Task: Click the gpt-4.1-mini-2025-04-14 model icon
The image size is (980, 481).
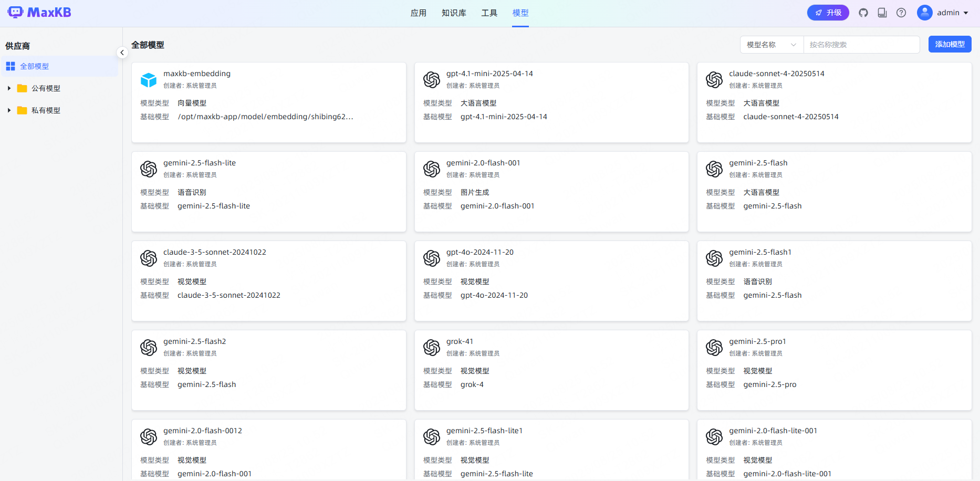Action: 432,80
